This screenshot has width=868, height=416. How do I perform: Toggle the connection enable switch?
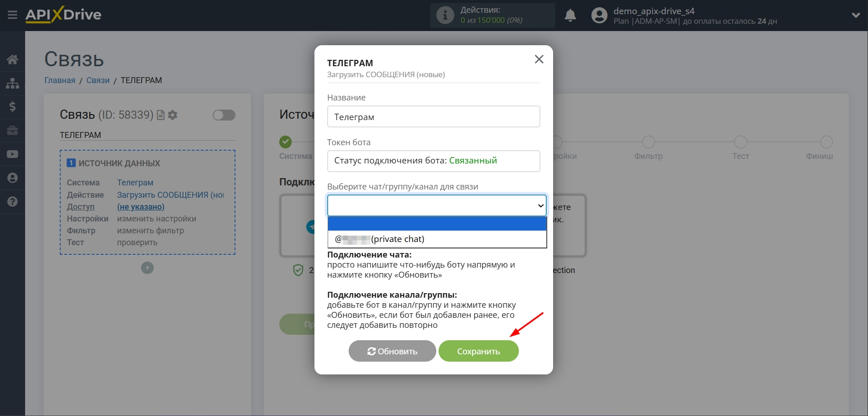tap(224, 115)
